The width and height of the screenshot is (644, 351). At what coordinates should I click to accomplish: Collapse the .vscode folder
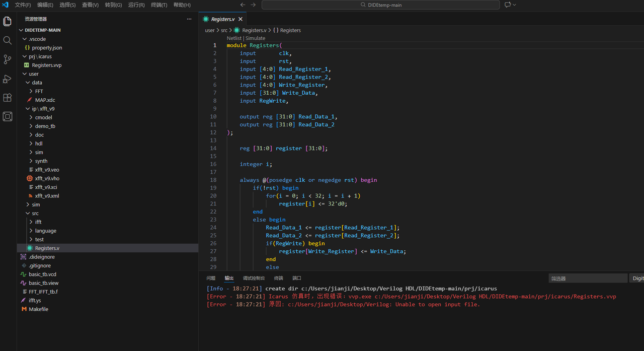pos(37,39)
